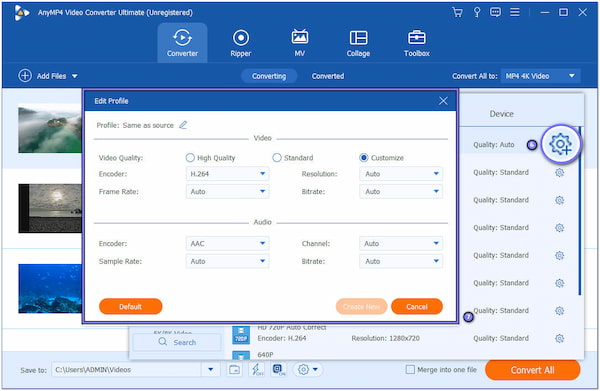Open the hamburger menu icon
The image size is (600, 391).
coord(515,12)
